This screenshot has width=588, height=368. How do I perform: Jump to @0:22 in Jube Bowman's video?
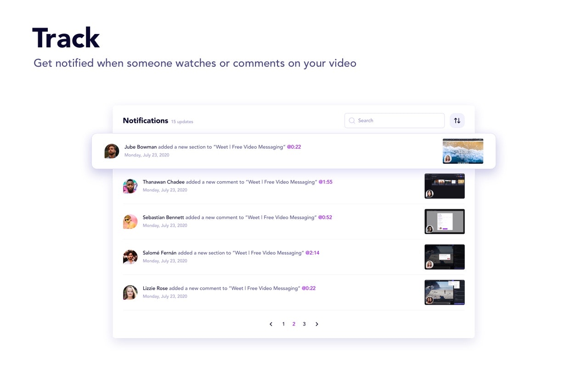[x=294, y=147]
